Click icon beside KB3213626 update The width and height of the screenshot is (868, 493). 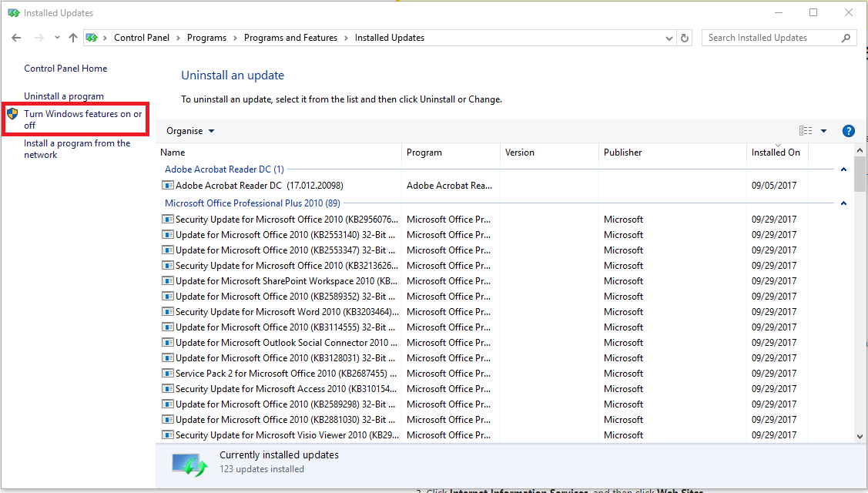point(167,265)
